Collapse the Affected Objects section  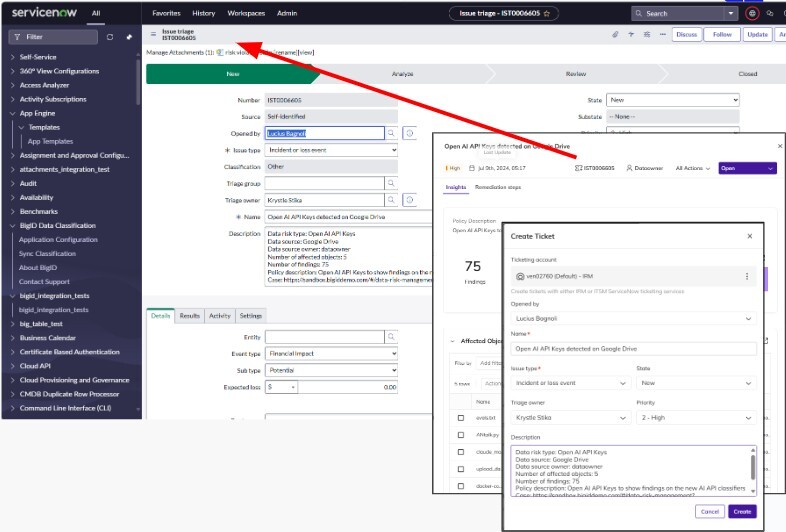pyautogui.click(x=452, y=341)
